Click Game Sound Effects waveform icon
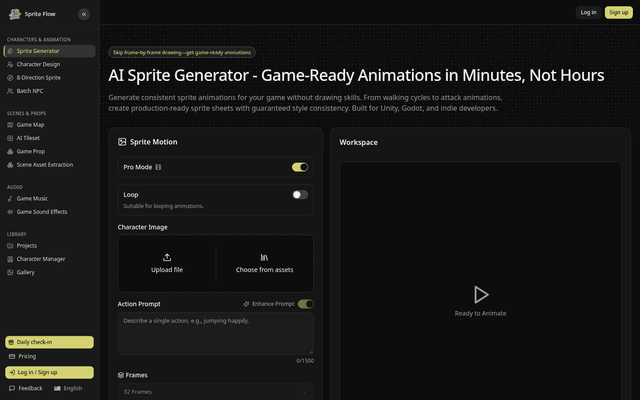The height and width of the screenshot is (400, 640). click(x=10, y=212)
